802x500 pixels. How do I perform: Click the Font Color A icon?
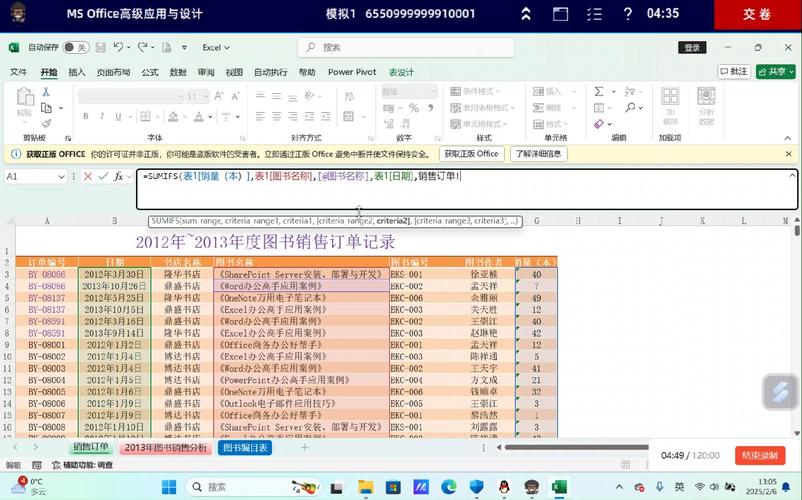[x=198, y=117]
